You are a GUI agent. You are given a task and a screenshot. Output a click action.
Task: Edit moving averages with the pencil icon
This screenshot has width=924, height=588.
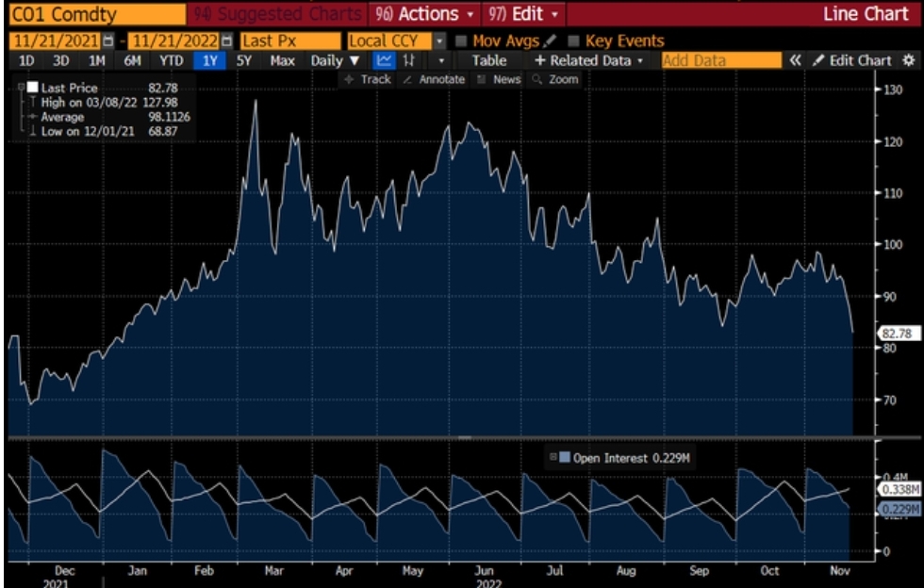point(550,41)
